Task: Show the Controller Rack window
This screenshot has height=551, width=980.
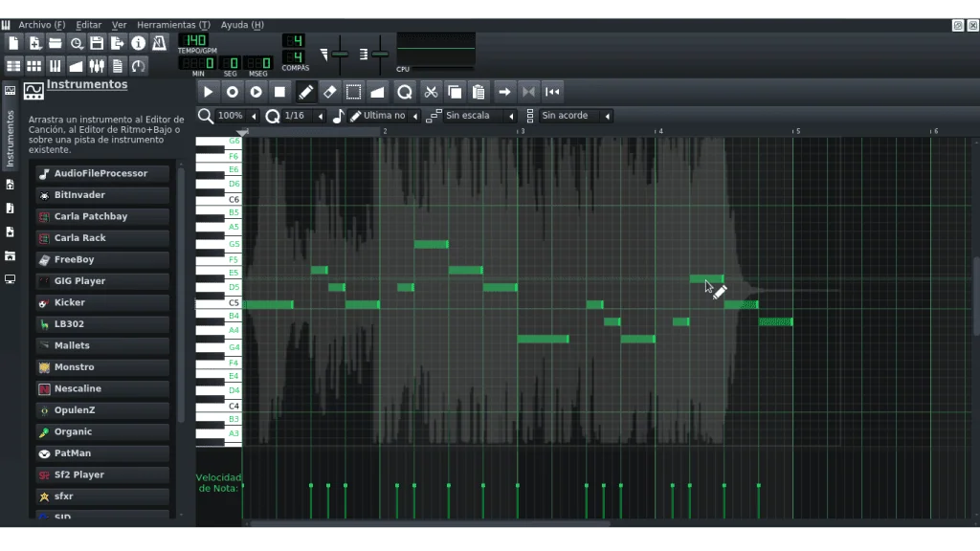Action: tap(138, 66)
